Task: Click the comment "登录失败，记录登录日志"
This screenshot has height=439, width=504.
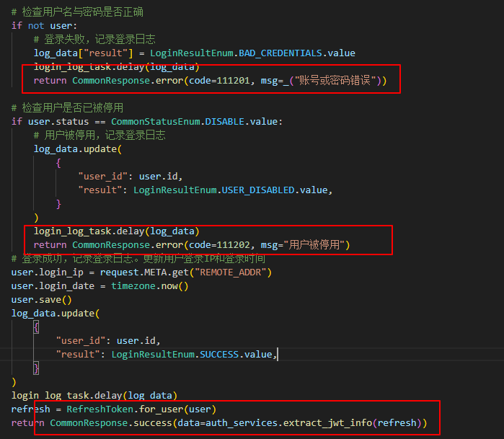Action: click(x=94, y=39)
